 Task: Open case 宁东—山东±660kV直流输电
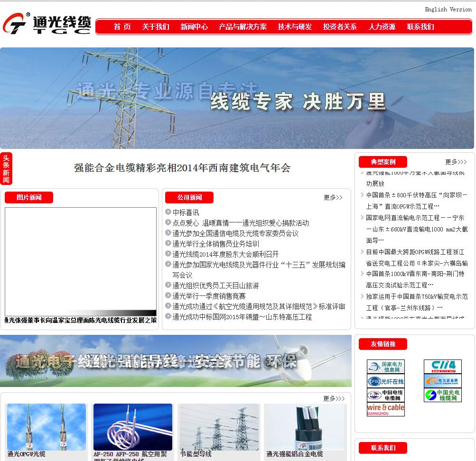[417, 229]
